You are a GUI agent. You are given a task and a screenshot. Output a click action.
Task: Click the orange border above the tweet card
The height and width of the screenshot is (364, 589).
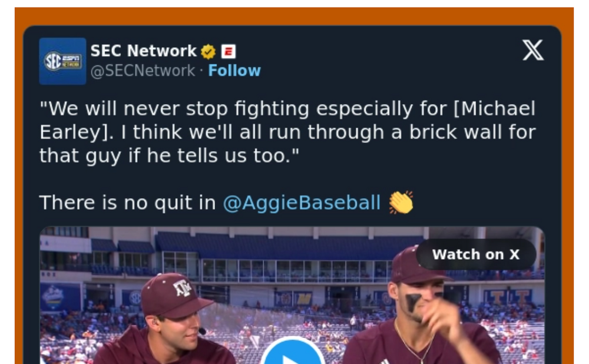[x=294, y=16]
